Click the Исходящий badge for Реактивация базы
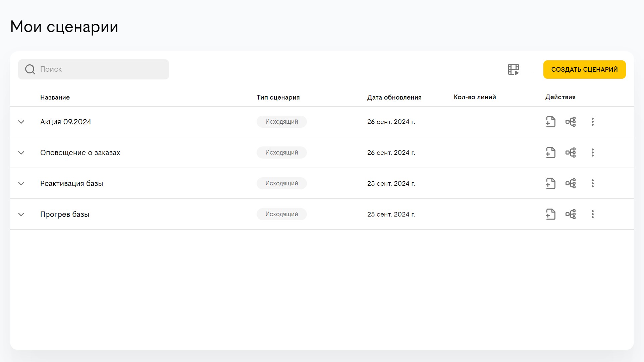Screen dimensions: 644x362 (x=282, y=183)
